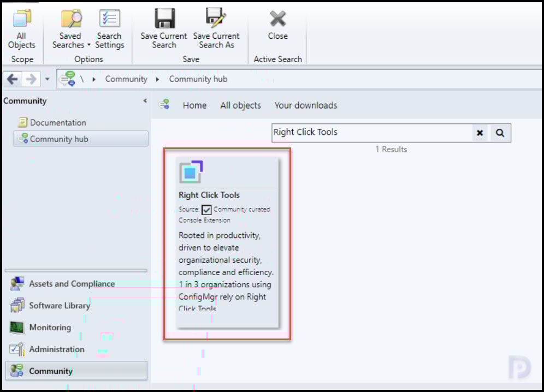This screenshot has width=544, height=392.
Task: Click the Right Click Tools search field
Action: [x=372, y=133]
